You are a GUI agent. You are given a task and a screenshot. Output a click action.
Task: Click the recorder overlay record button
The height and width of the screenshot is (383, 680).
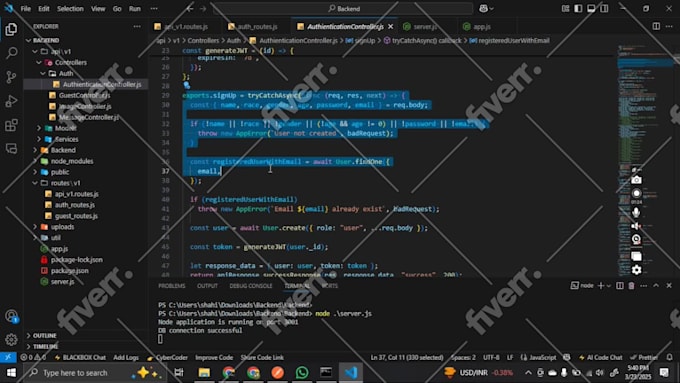pos(636,193)
